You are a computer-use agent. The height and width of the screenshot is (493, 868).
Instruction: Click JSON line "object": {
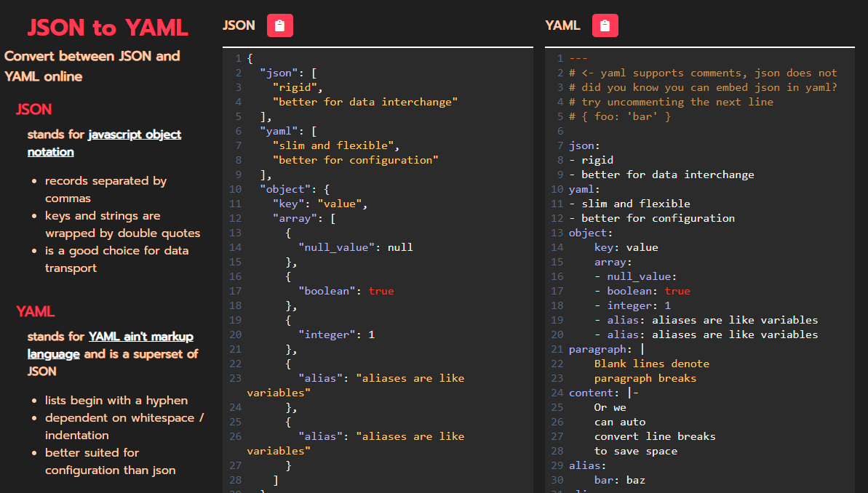click(x=295, y=189)
